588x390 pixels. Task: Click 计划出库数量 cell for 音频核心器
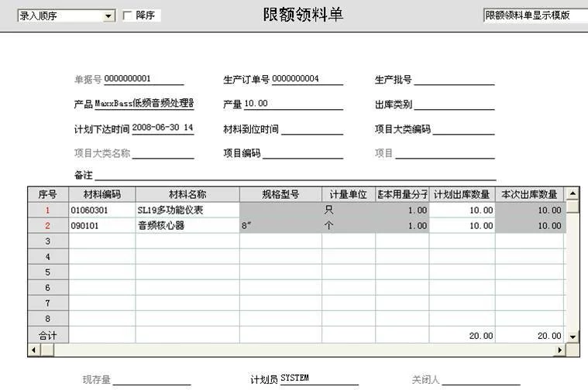pyautogui.click(x=462, y=225)
